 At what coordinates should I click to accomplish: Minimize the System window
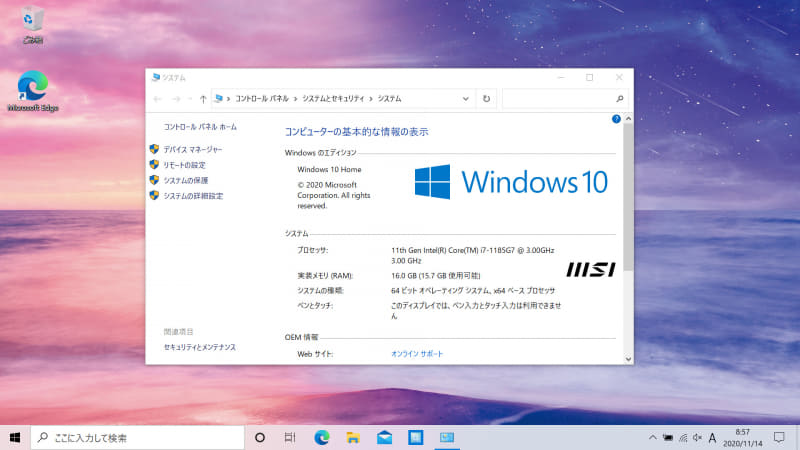coord(561,78)
